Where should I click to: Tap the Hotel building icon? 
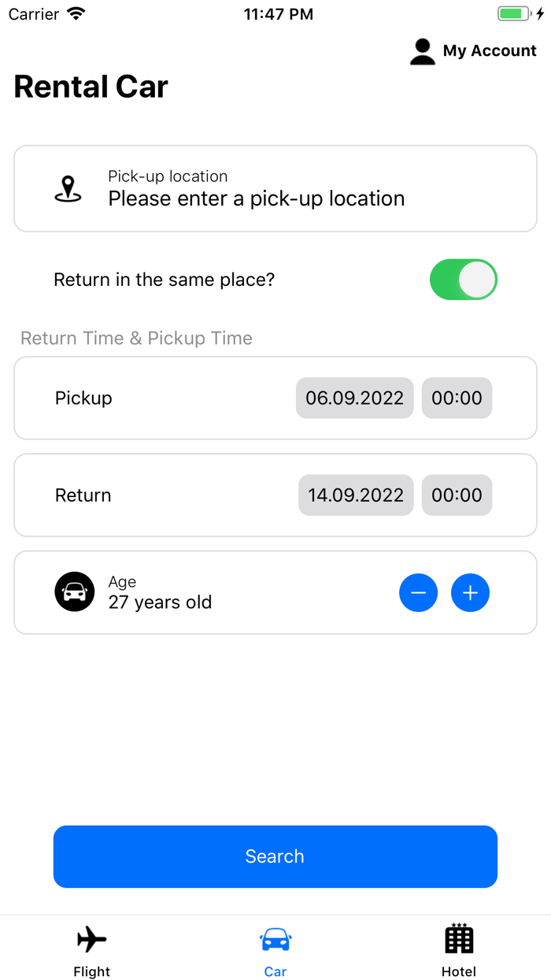[459, 938]
